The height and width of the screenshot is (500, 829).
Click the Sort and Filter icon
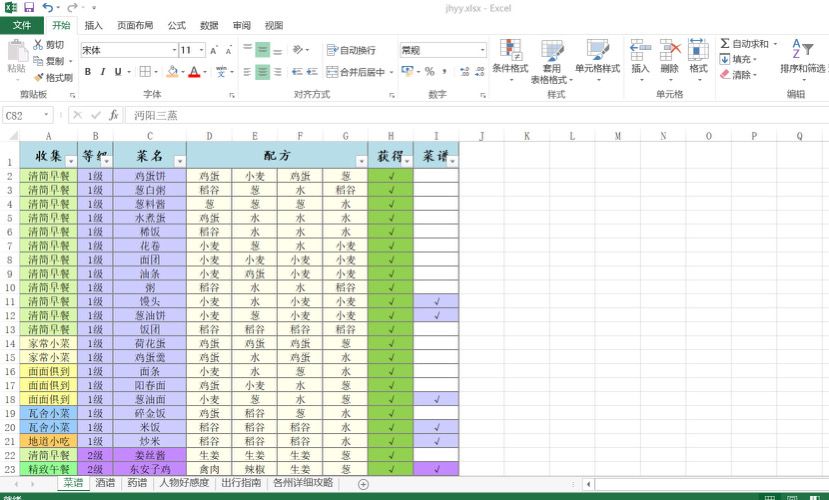pos(802,49)
